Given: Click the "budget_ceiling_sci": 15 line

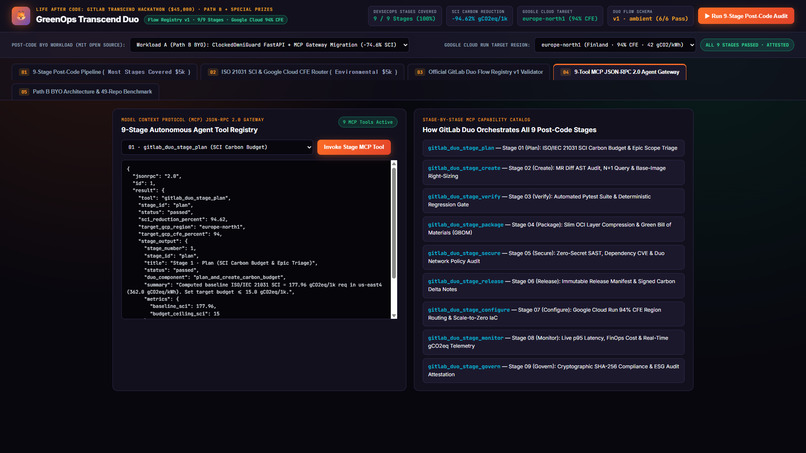Looking at the screenshot, I should click(x=185, y=313).
